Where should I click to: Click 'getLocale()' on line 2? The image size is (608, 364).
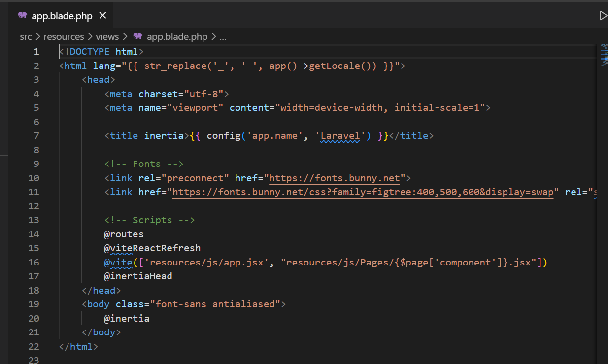click(x=340, y=66)
